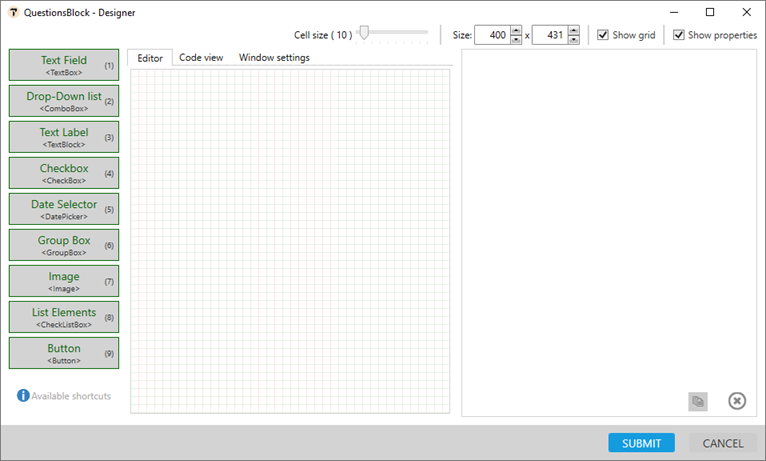Decrease the height size value

pos(573,40)
